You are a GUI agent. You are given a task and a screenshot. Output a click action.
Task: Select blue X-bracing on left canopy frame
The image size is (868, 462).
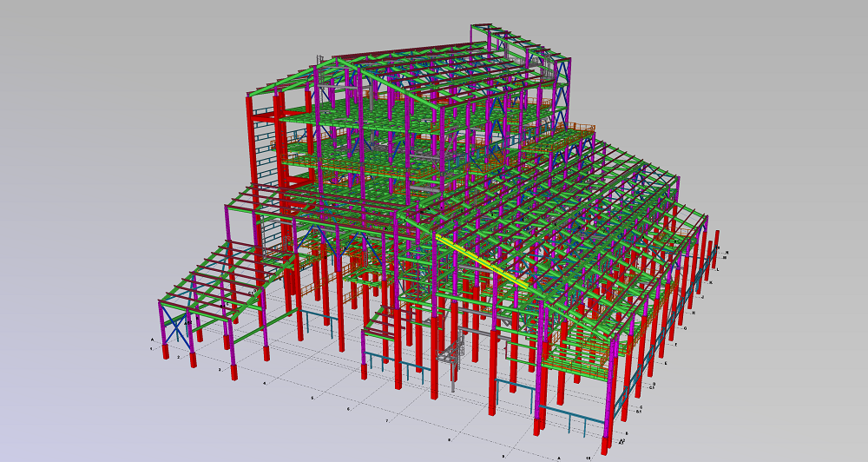[x=177, y=329]
